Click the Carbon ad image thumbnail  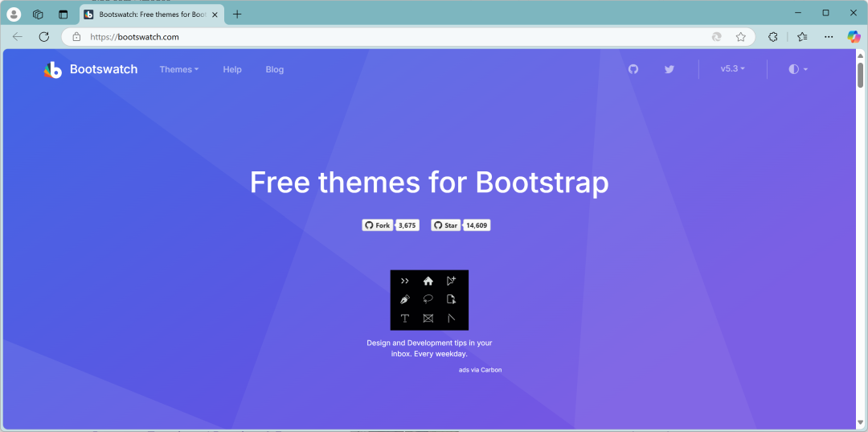[429, 300]
